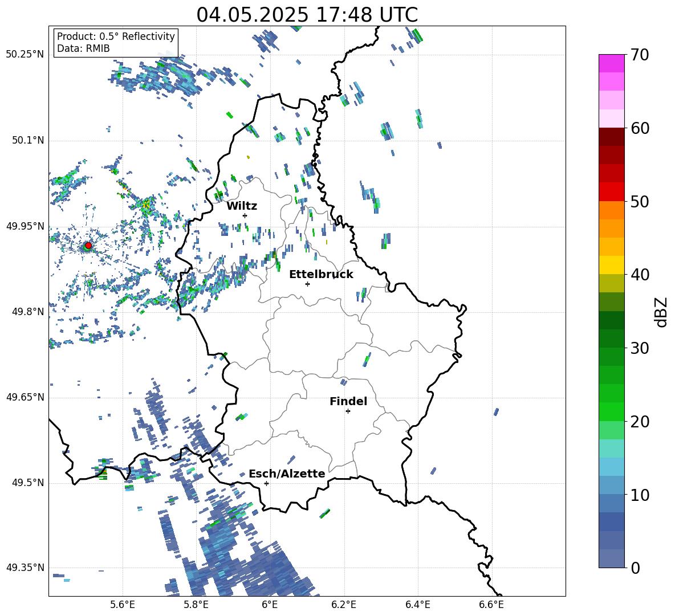Click the 6°E longitude label

click(x=270, y=605)
